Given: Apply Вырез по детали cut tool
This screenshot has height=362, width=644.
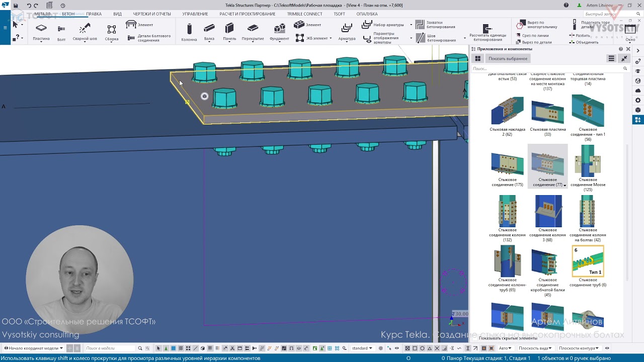Looking at the screenshot, I should [534, 42].
